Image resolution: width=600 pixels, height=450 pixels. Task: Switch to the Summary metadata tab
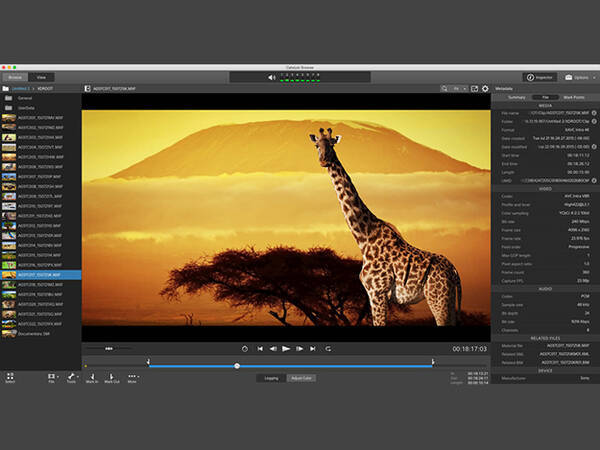517,97
